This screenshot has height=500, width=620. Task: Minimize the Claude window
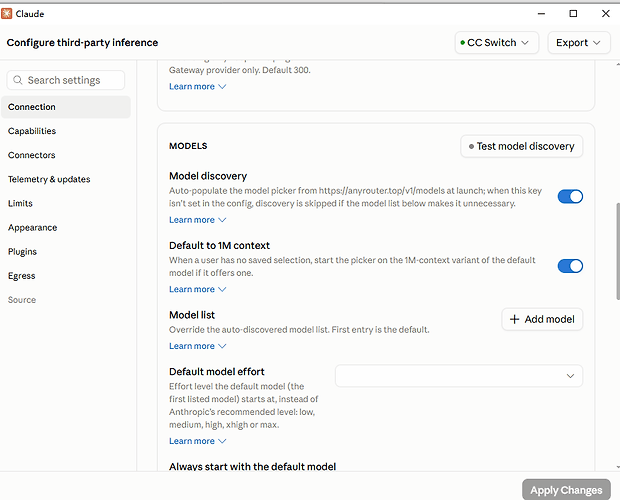pos(541,13)
